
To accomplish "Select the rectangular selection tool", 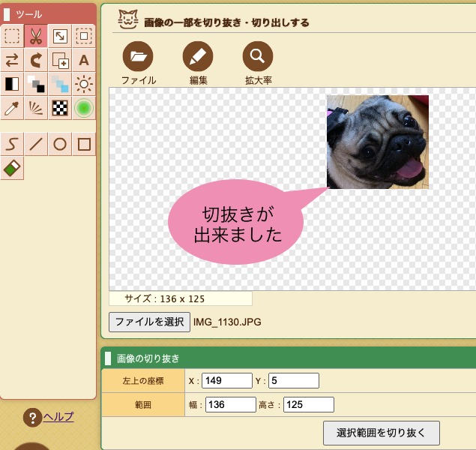I will tap(12, 36).
